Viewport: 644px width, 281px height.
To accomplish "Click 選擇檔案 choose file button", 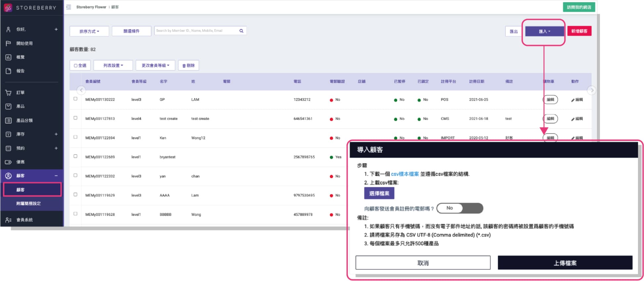I will (x=379, y=193).
